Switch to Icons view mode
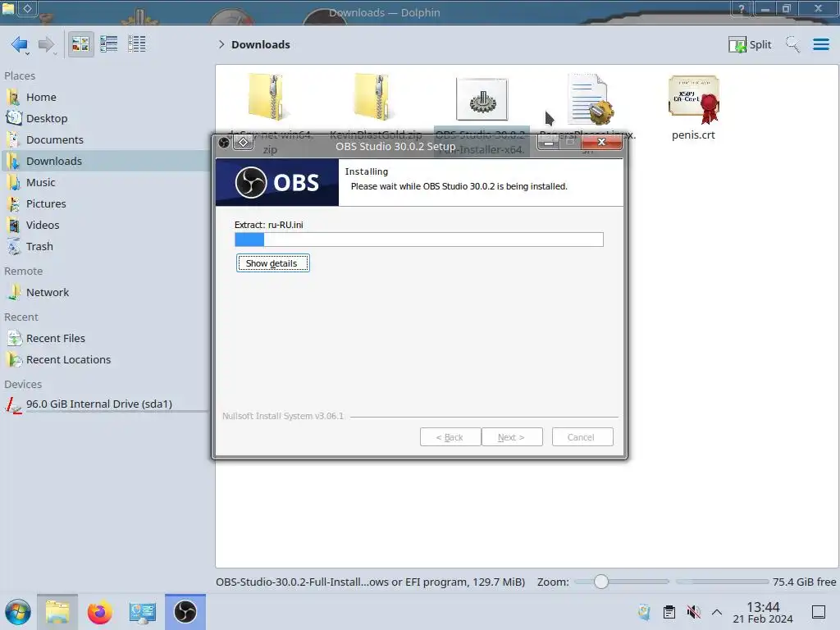Viewport: 840px width, 630px height. pos(80,44)
